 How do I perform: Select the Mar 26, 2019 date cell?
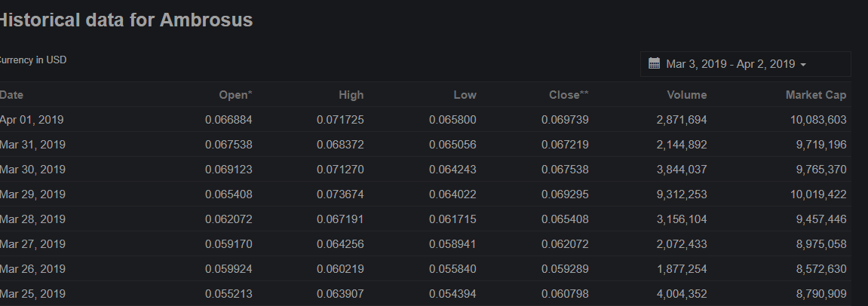point(32,269)
